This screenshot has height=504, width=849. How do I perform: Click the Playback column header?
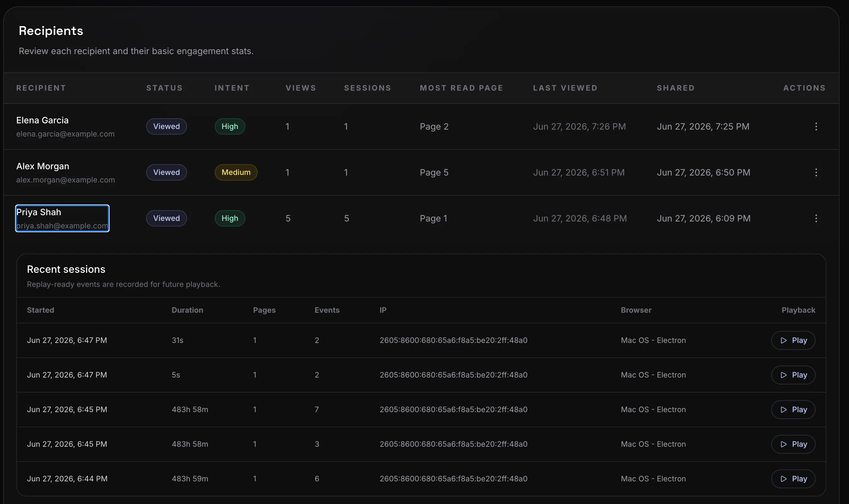tap(798, 310)
